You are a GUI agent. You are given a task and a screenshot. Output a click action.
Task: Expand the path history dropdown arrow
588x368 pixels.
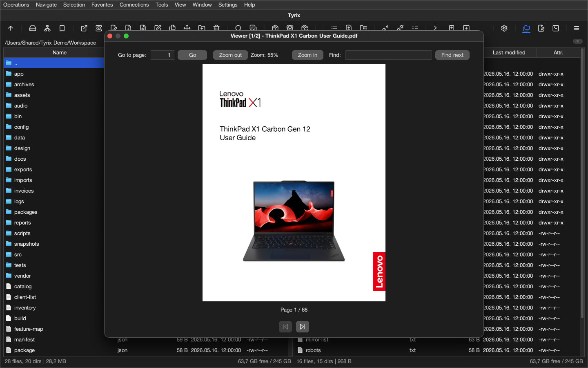577,41
